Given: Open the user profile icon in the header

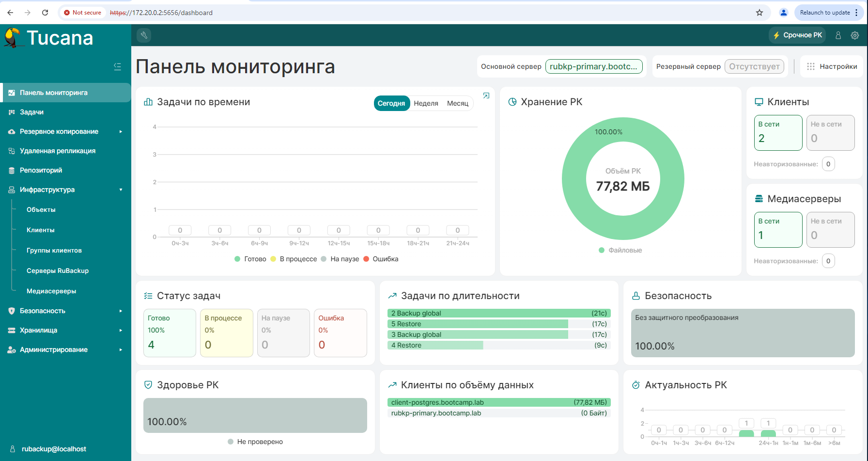Looking at the screenshot, I should point(838,35).
